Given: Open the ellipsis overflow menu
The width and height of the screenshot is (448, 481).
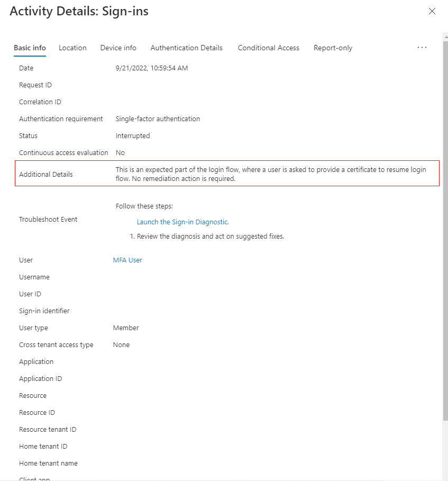Looking at the screenshot, I should [x=422, y=48].
